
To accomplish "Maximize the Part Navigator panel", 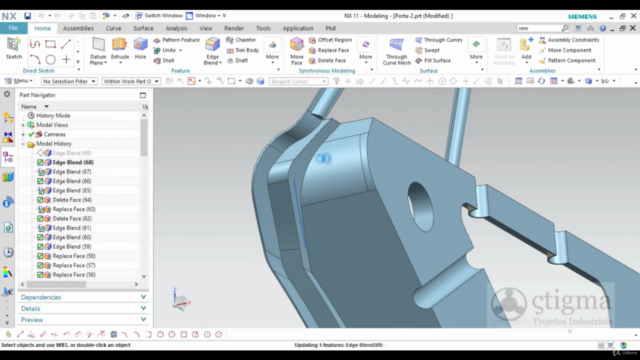I will coord(143,95).
